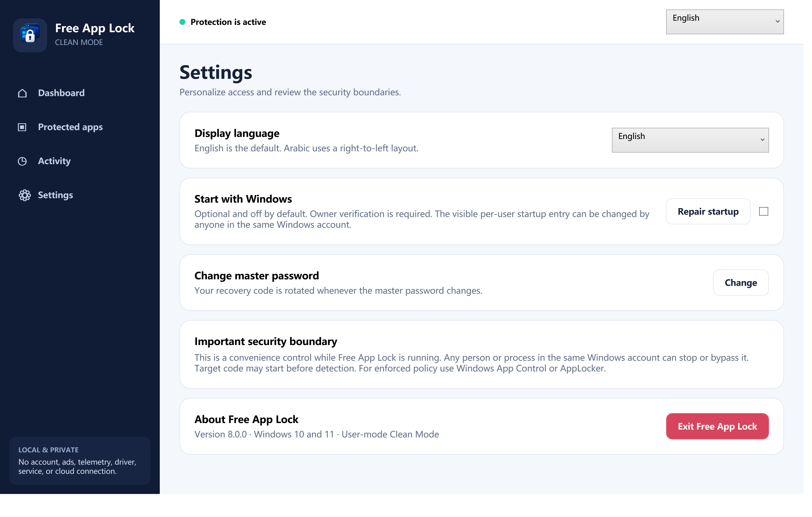
Task: Click the Dashboard home icon
Action: tap(23, 94)
